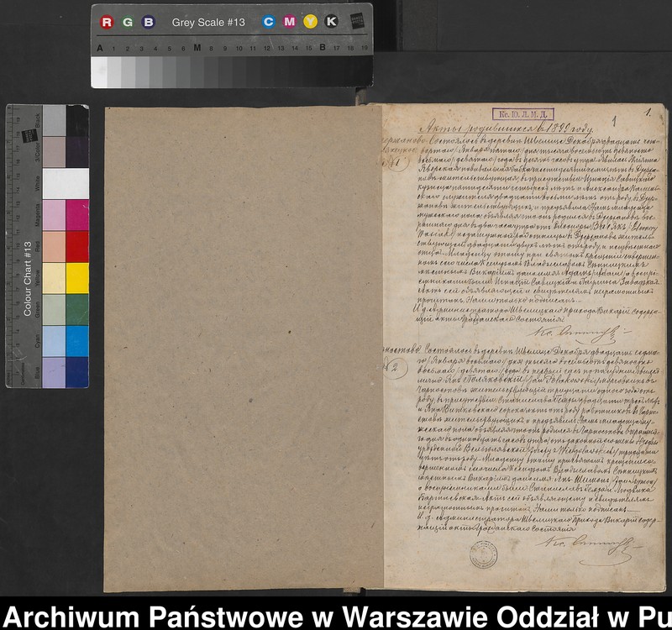The image size is (672, 630).
Task: Click the heading "Акты родившихся в 1899 году"
Action: pos(506,129)
